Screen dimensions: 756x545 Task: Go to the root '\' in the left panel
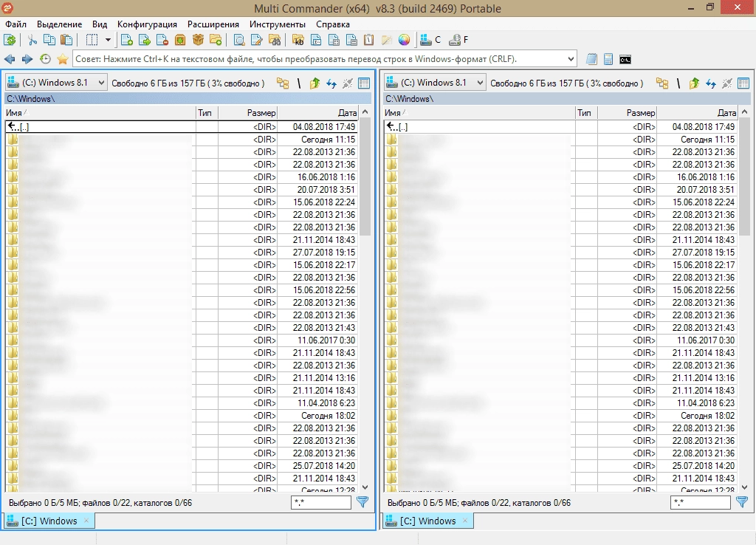[299, 83]
